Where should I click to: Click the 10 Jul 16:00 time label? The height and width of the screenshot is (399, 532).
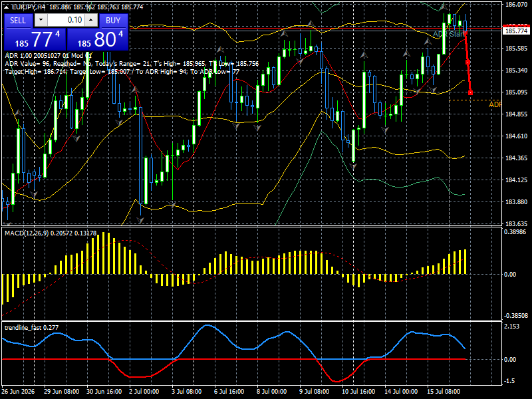[358, 391]
